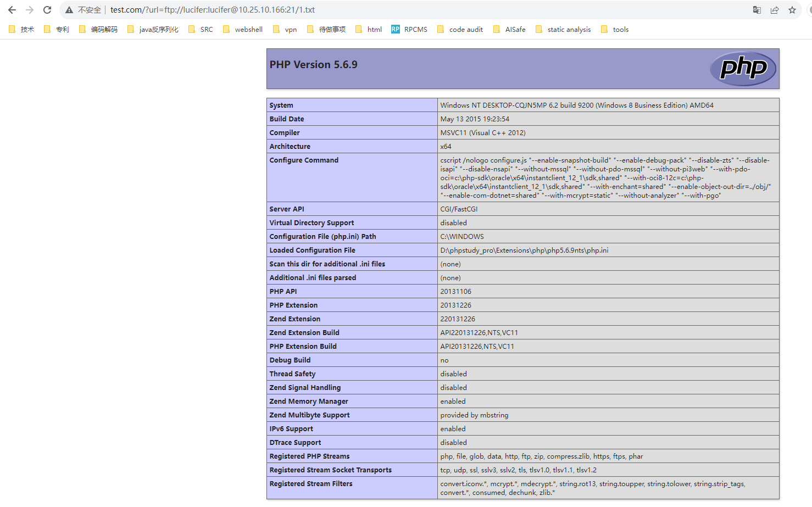This screenshot has width=812, height=507.
Task: Click the Zend Extension Build label
Action: (304, 333)
